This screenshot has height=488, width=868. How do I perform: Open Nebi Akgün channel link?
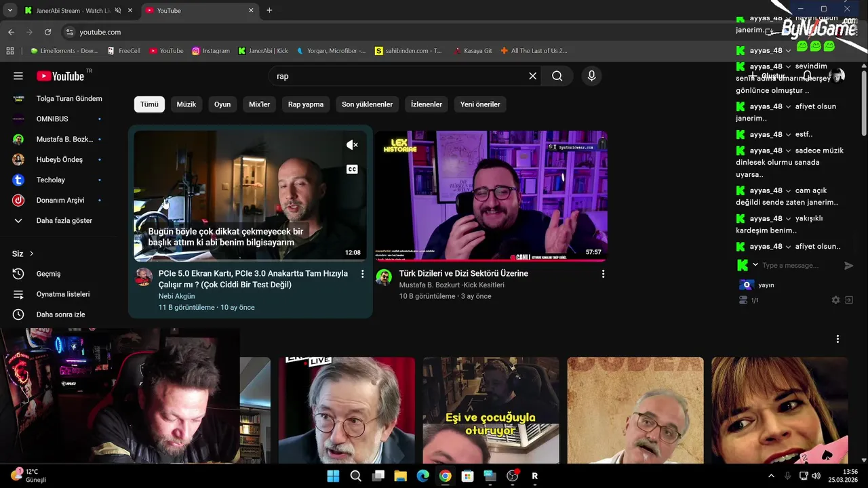[177, 296]
